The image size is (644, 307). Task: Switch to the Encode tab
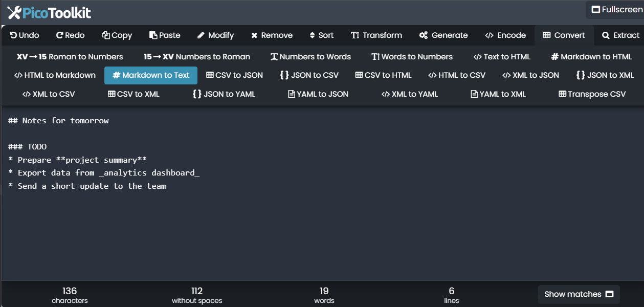505,35
